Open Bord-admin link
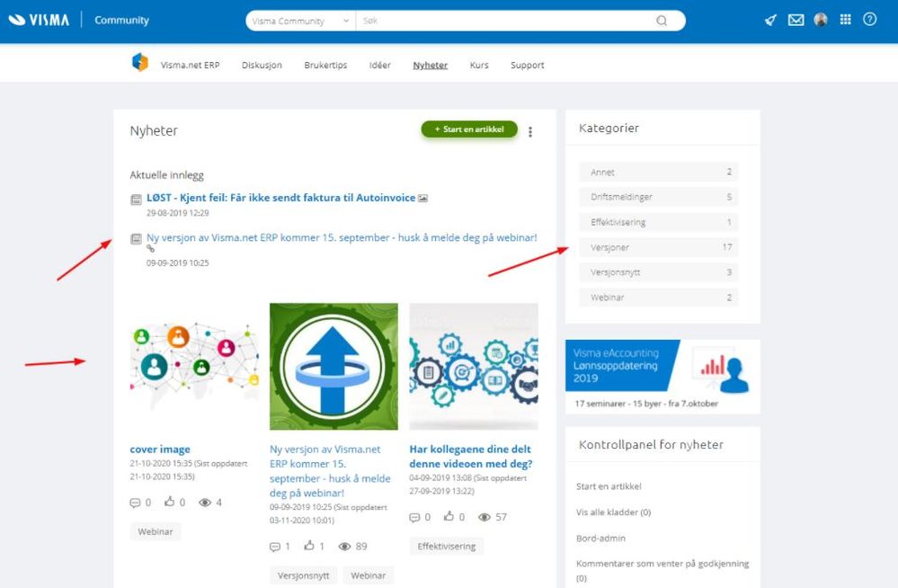 [600, 539]
